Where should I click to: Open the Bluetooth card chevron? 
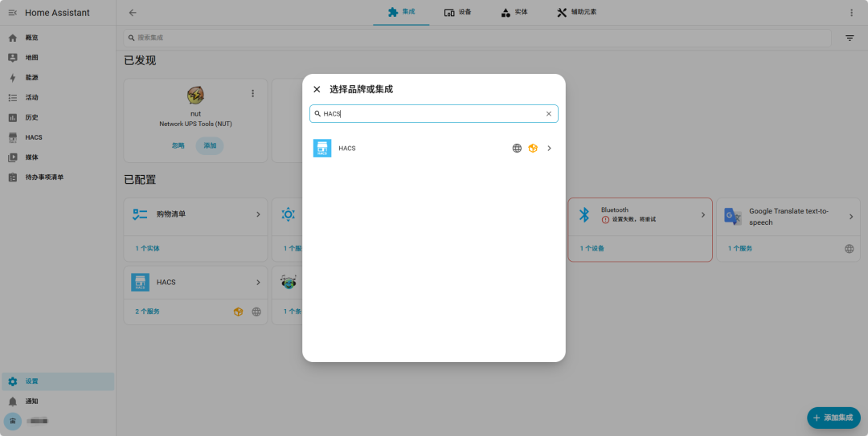703,214
